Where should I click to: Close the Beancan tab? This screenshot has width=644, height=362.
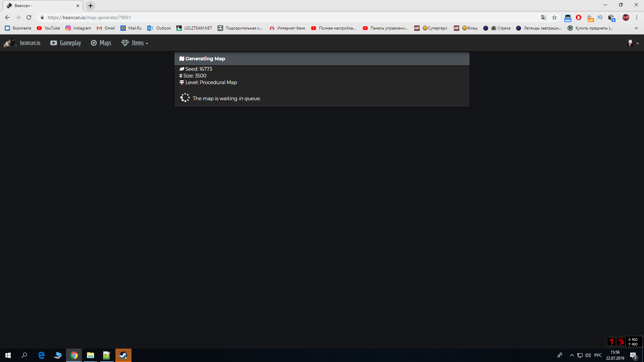click(78, 6)
